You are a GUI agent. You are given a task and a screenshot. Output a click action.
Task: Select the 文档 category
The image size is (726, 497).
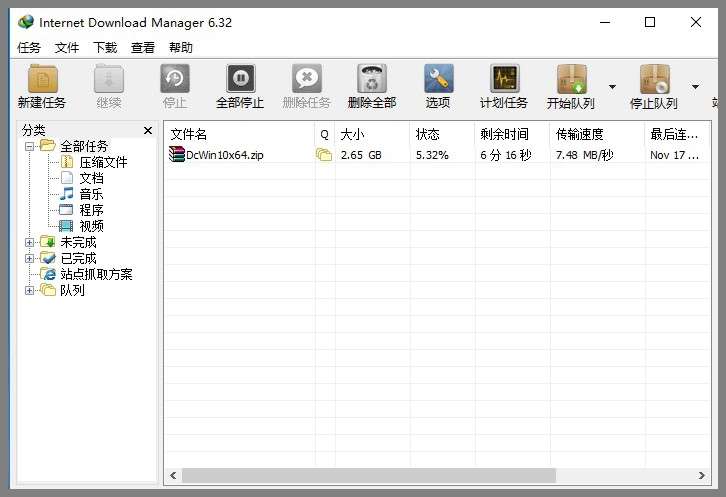click(x=91, y=178)
